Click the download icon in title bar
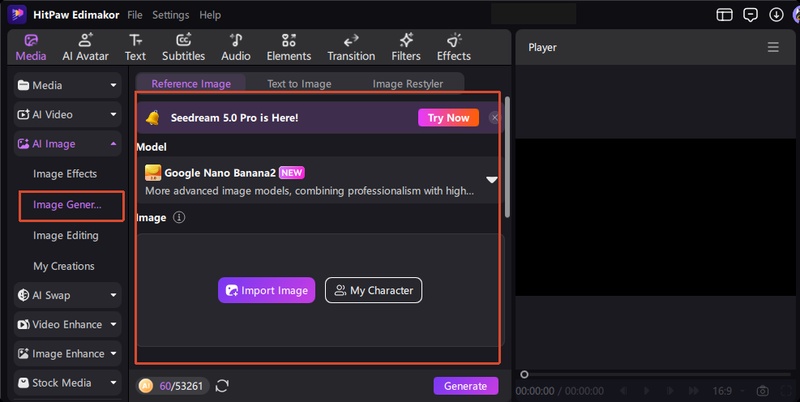 coord(776,15)
